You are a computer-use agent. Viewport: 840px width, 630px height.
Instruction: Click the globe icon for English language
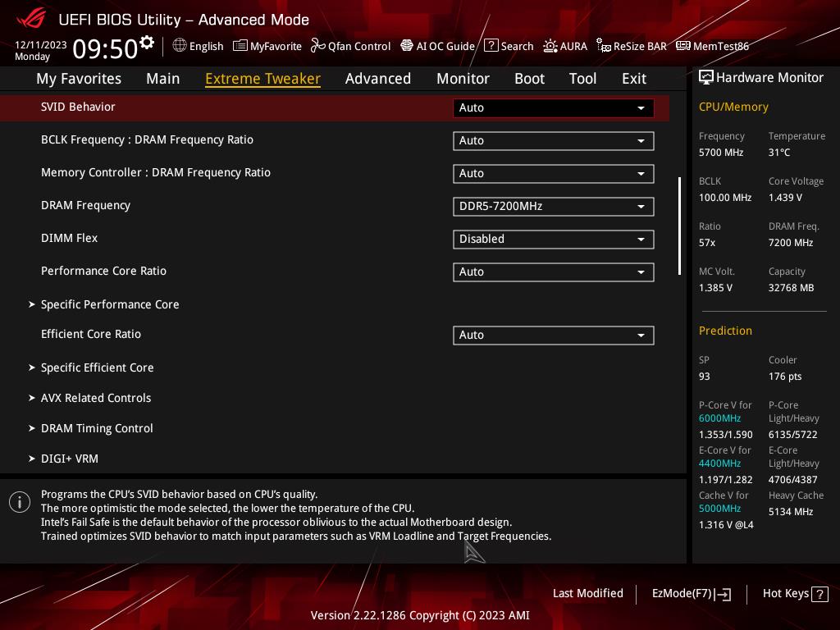(180, 46)
